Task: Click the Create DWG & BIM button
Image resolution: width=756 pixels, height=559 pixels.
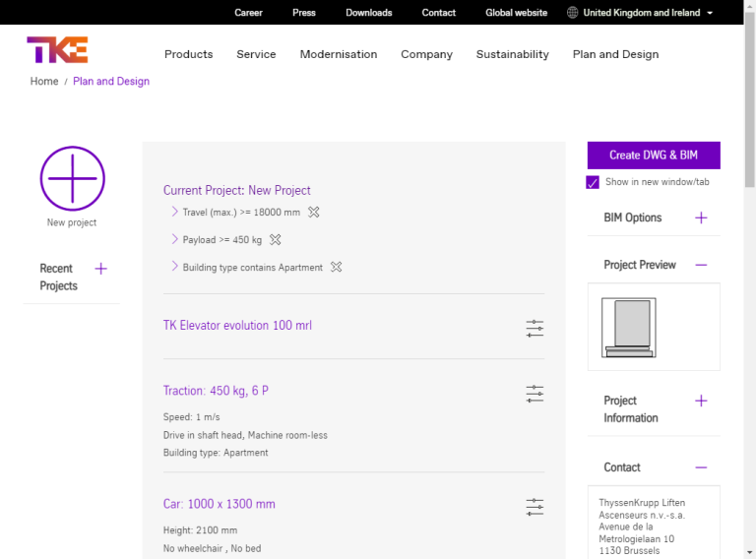Action: pyautogui.click(x=654, y=155)
